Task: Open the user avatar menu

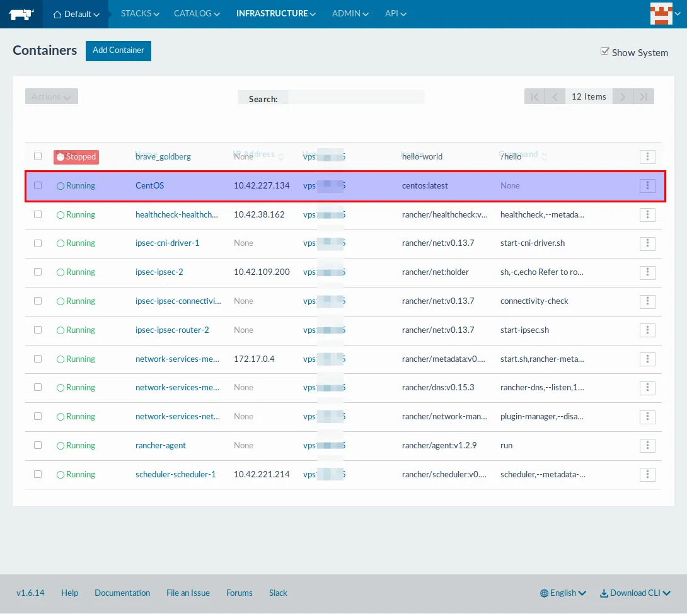Action: tap(661, 14)
